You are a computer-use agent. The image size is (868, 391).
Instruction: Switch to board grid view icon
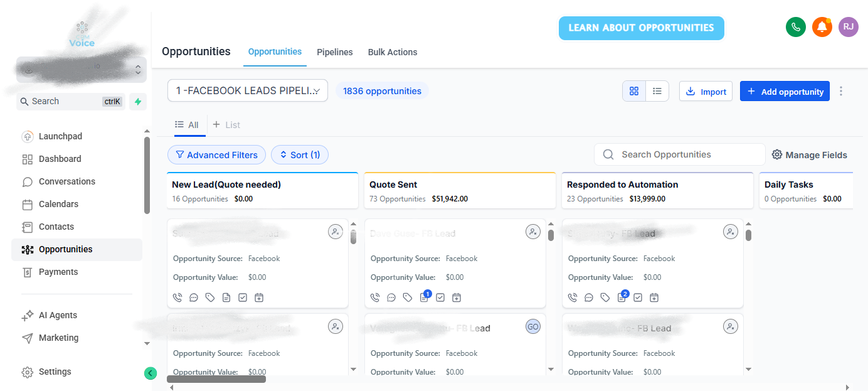click(x=634, y=91)
